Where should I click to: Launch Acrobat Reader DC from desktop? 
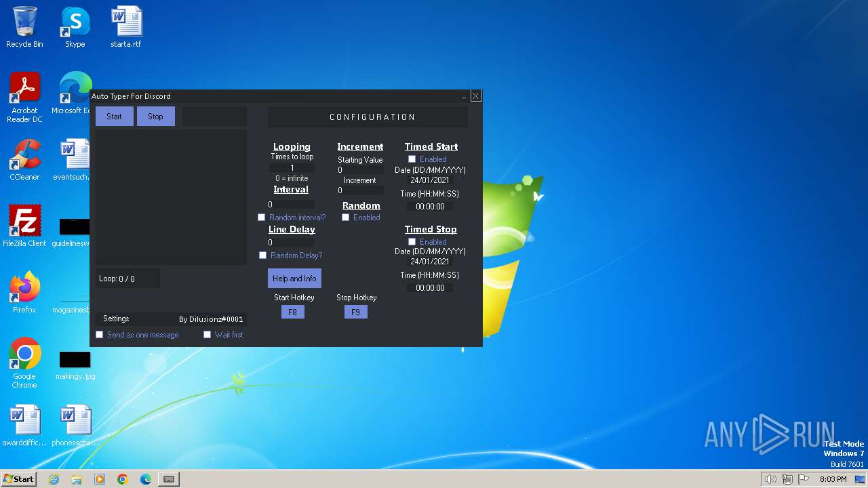[x=24, y=97]
